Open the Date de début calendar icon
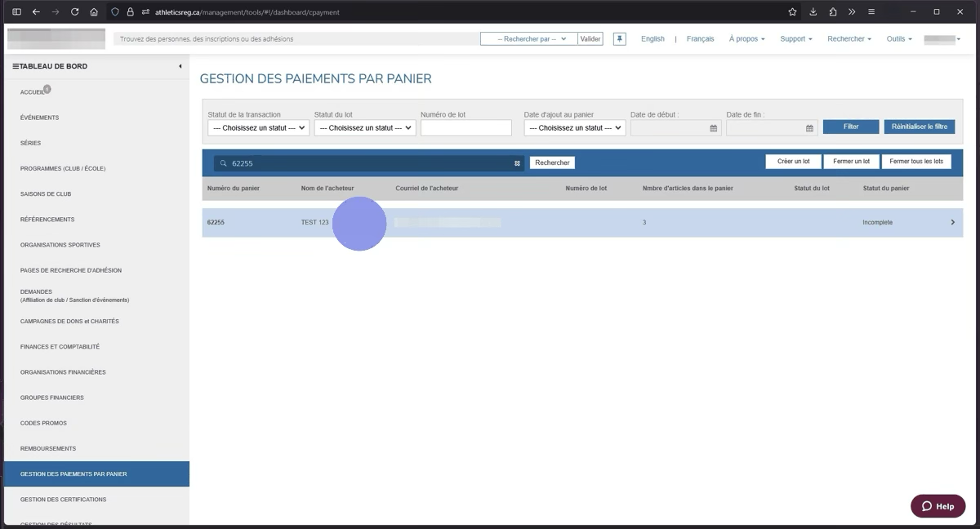The width and height of the screenshot is (980, 529). coord(713,128)
